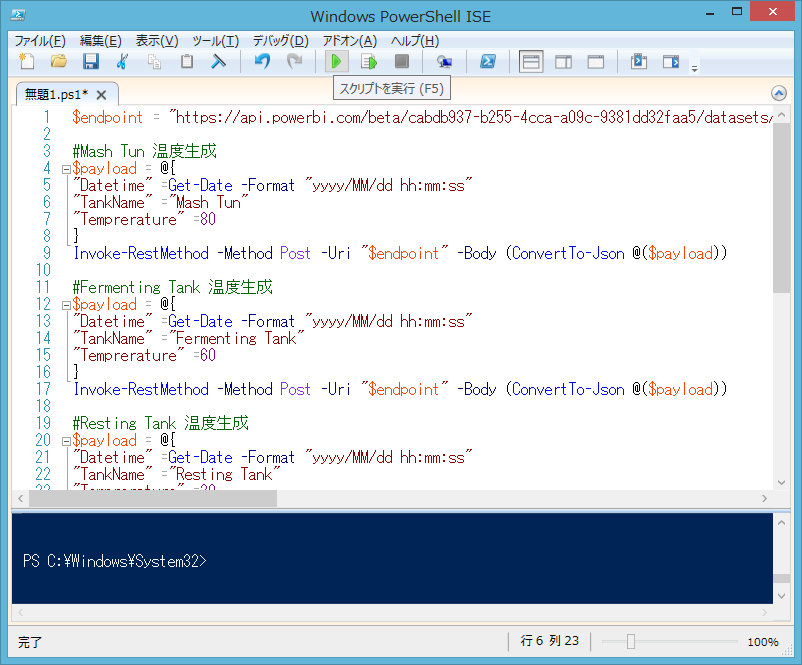Show the command add-on pane

(671, 61)
